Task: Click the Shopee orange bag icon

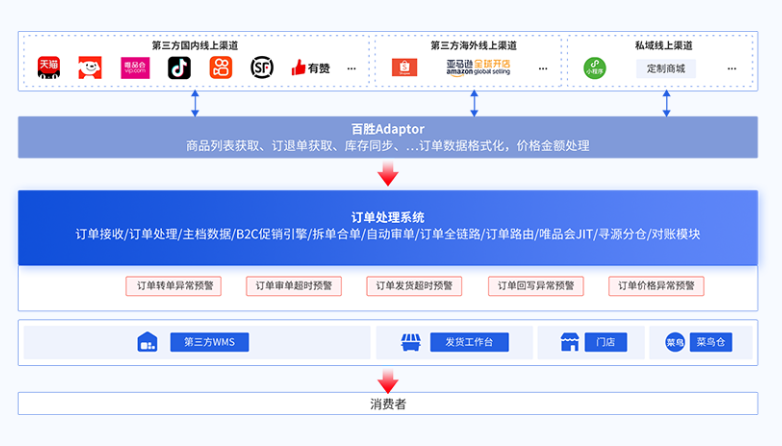Action: (404, 67)
